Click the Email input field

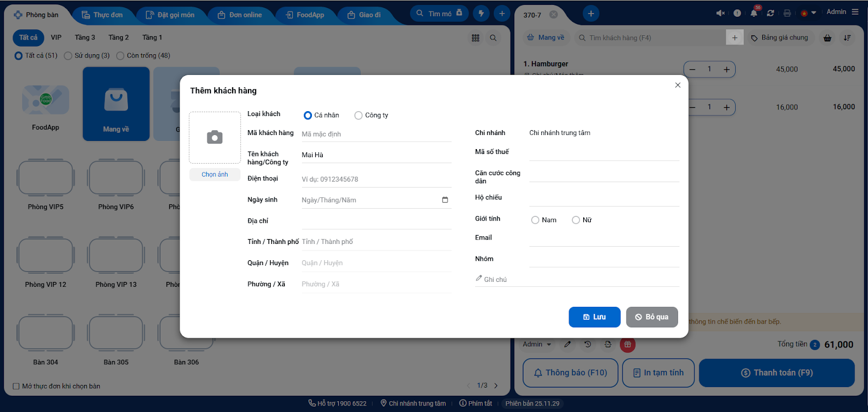pyautogui.click(x=604, y=238)
